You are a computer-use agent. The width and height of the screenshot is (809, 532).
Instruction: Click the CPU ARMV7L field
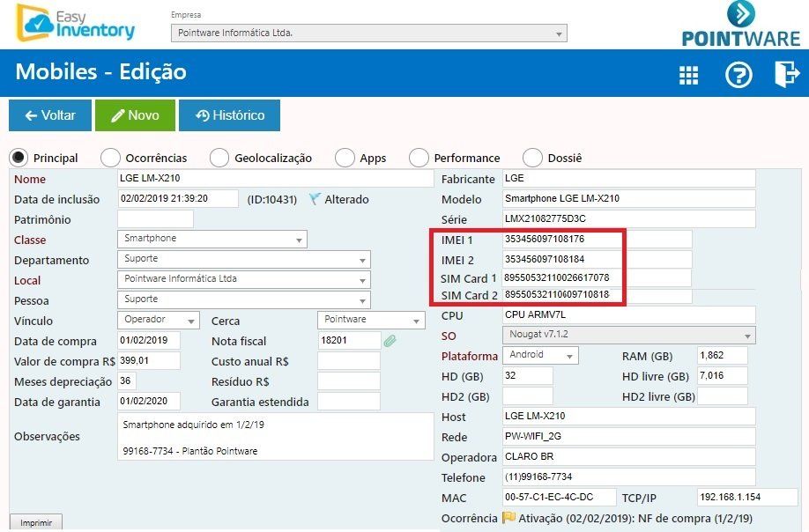click(629, 315)
